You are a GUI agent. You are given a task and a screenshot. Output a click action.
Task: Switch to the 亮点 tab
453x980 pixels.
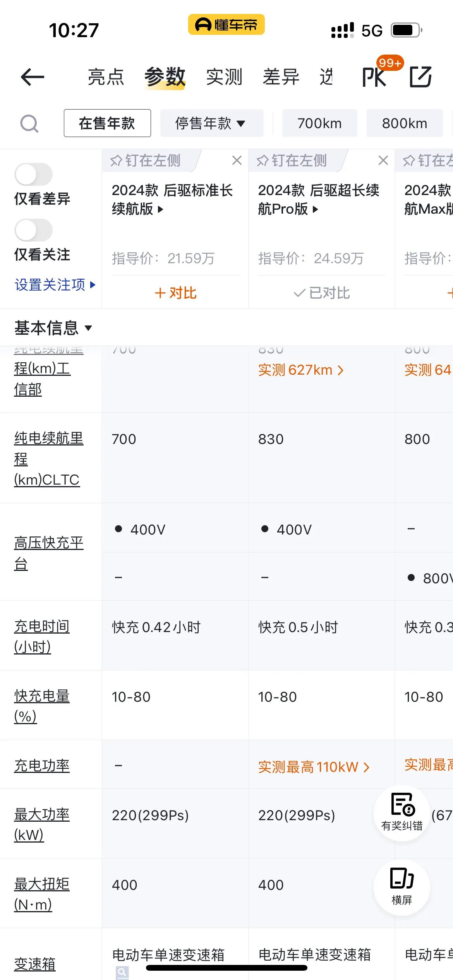click(106, 77)
